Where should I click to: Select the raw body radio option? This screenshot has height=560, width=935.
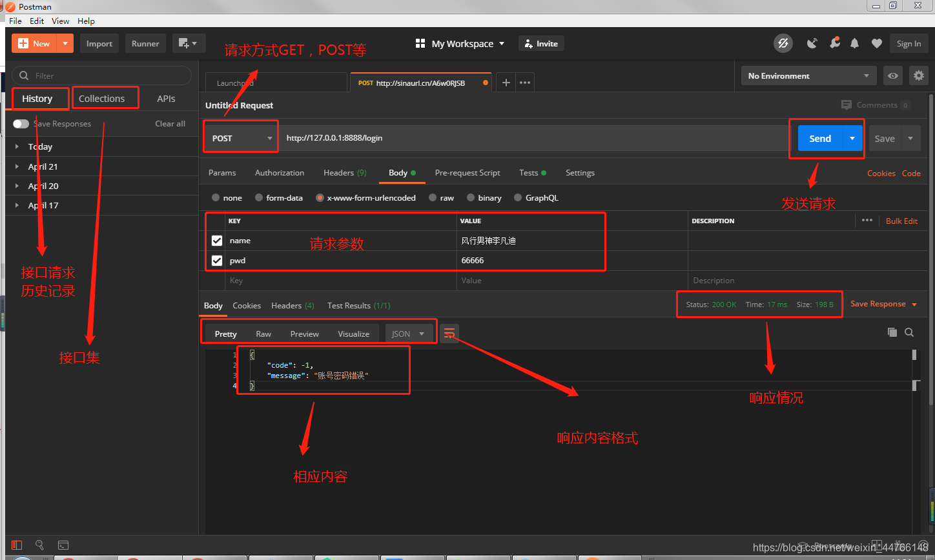[433, 198]
